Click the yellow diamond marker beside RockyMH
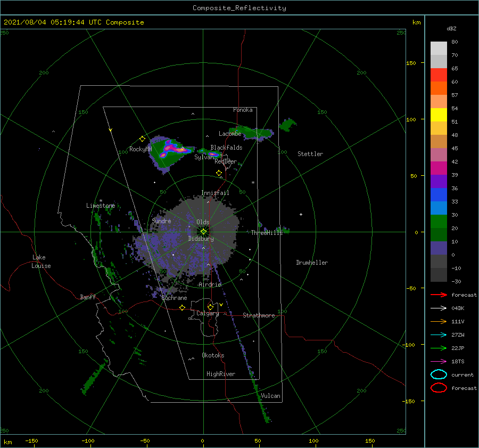Screen dimensions: 479x448 click(142, 139)
